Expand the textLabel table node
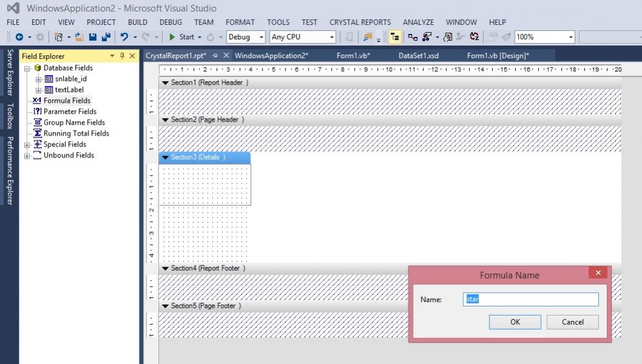This screenshot has width=642, height=364. [38, 90]
